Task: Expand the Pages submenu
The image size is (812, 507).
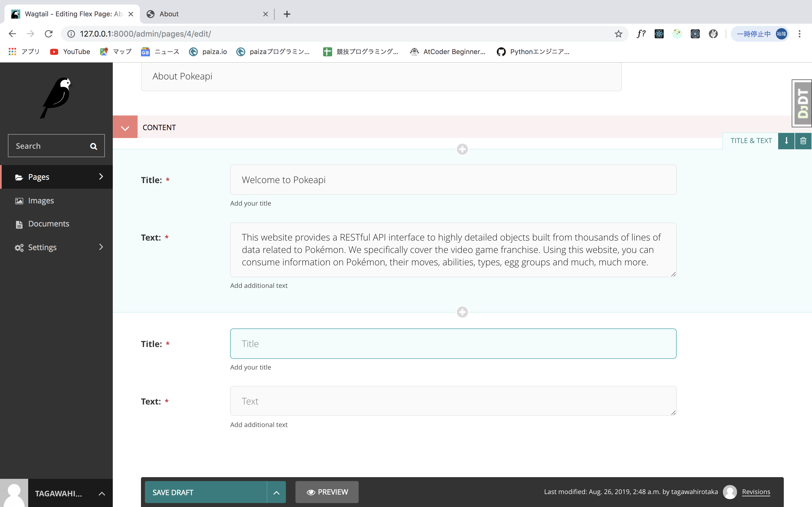Action: [101, 177]
